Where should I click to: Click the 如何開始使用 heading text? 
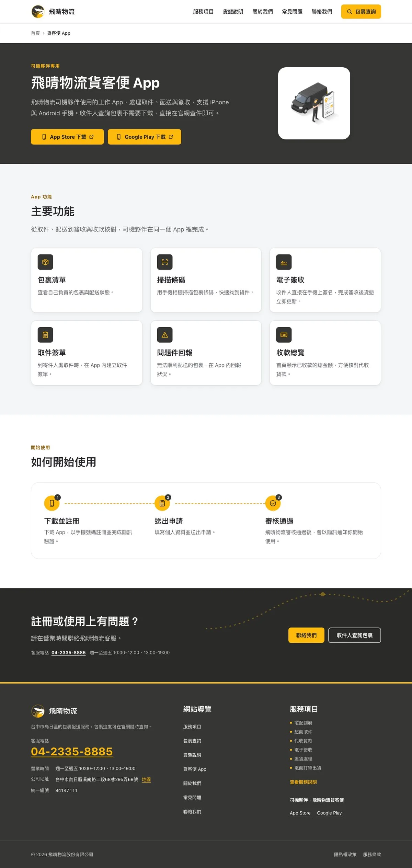click(64, 462)
